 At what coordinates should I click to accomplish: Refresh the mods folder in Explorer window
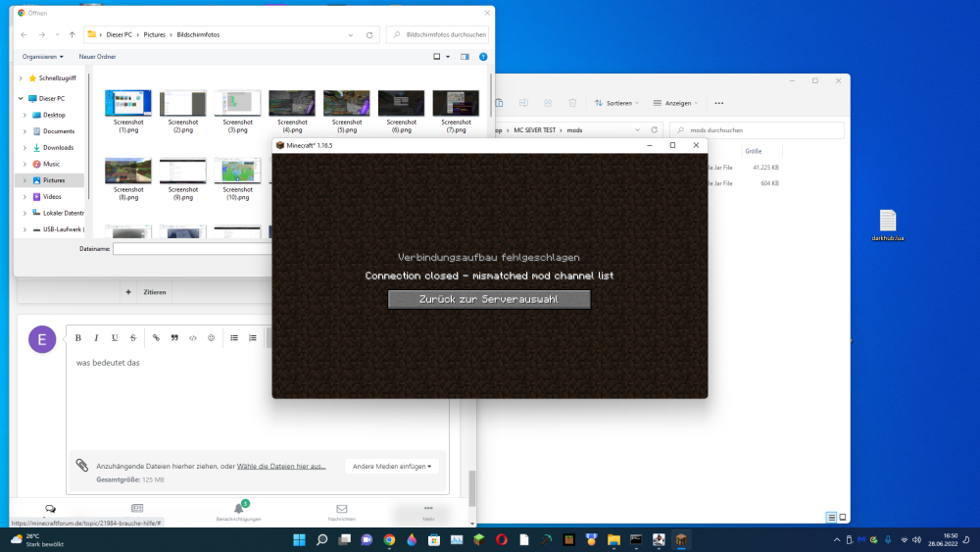coord(655,130)
